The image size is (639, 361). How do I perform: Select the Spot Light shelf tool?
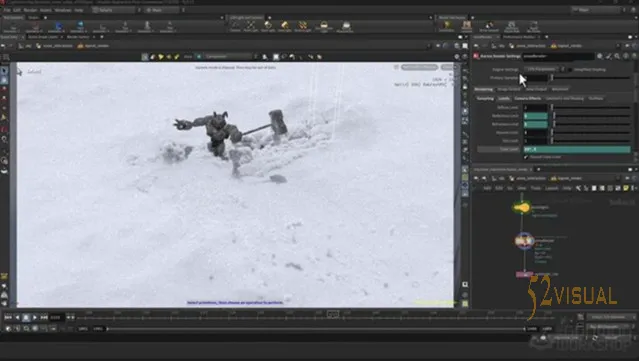(268, 26)
